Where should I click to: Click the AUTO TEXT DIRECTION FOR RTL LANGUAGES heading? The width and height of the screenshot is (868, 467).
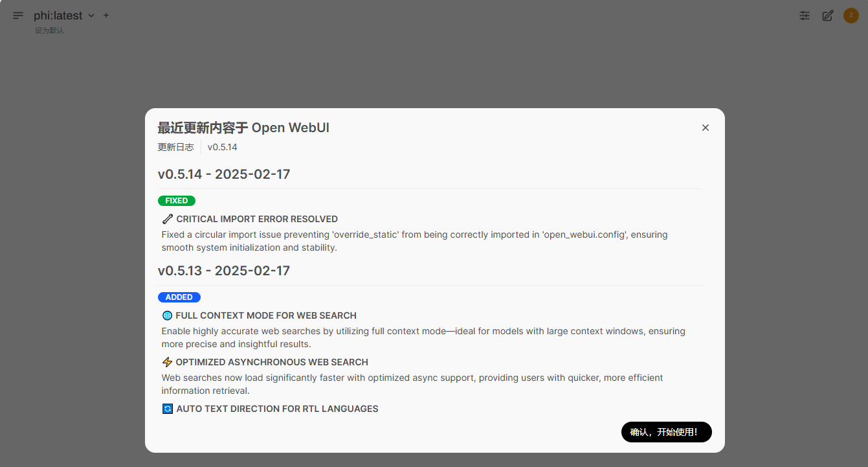coord(277,409)
